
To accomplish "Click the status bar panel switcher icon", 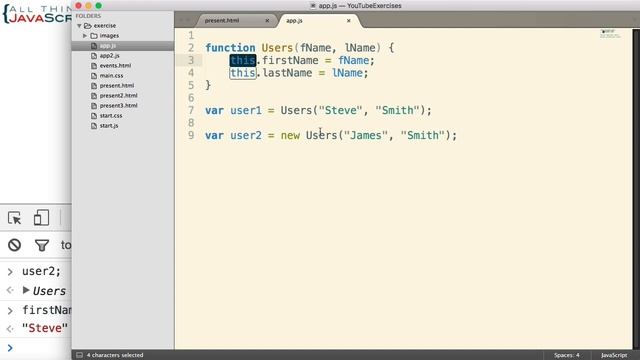I will coord(80,355).
